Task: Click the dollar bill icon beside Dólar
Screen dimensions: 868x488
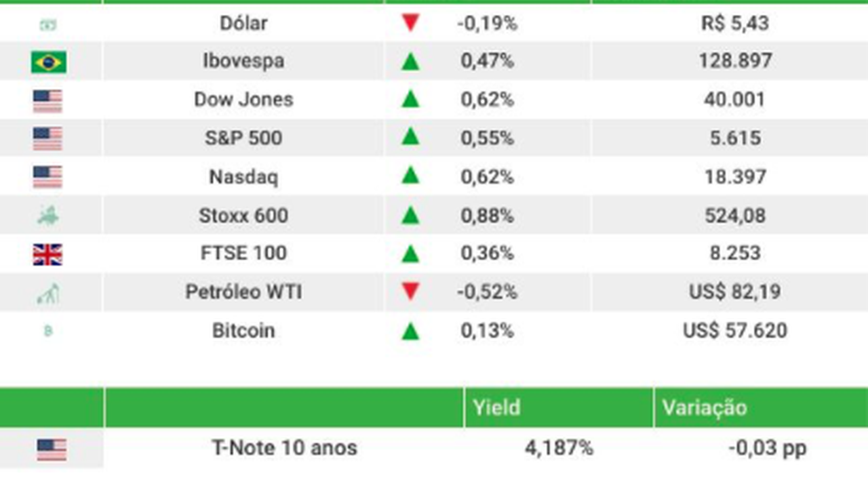Action: tap(48, 24)
